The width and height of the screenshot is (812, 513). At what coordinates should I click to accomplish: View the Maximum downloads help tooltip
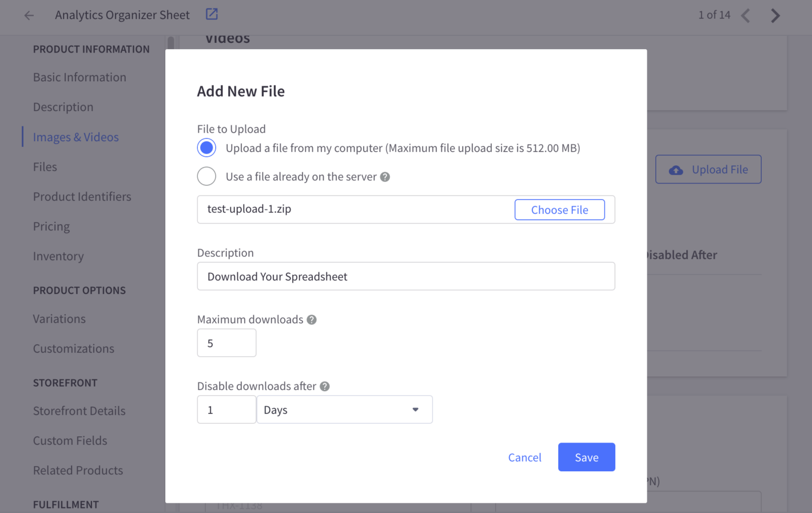[311, 319]
